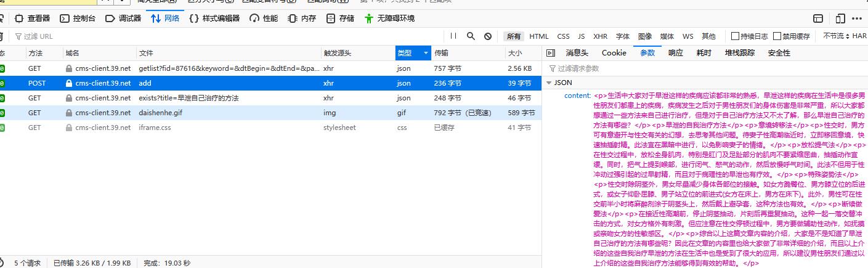Enable the 持续日志 checkbox
The image size is (868, 268).
click(735, 36)
